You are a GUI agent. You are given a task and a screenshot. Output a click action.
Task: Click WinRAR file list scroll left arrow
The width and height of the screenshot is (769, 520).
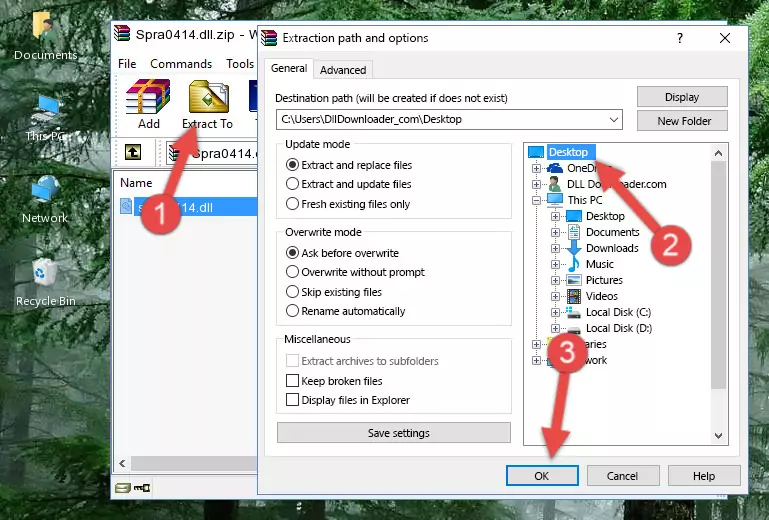coord(122,463)
